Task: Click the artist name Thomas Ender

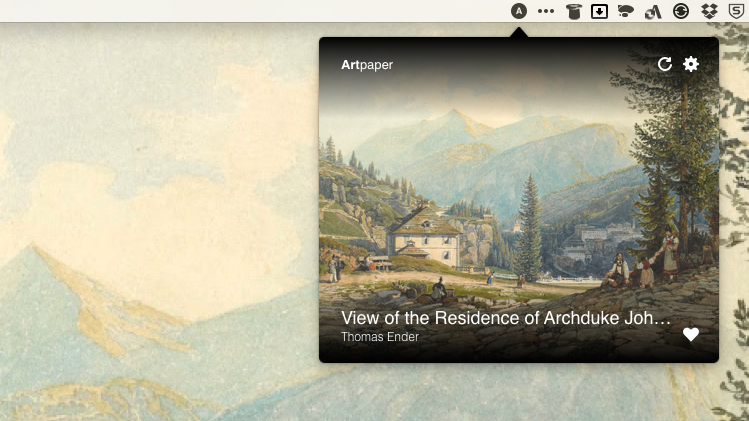Action: coord(380,336)
